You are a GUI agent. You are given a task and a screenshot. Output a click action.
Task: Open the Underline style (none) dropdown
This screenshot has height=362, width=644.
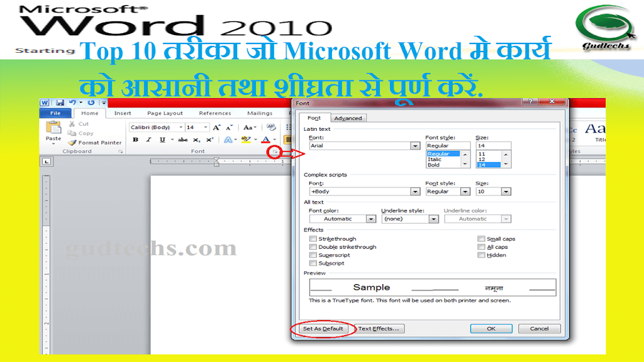click(433, 219)
